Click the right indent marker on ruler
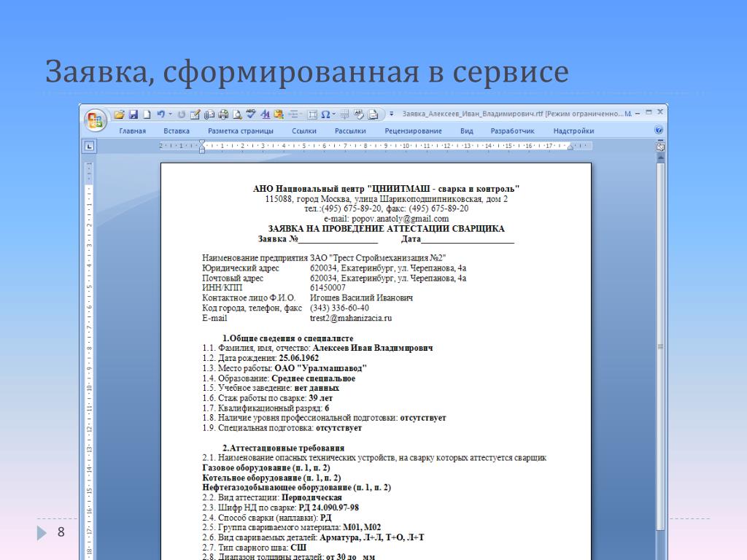 570,147
